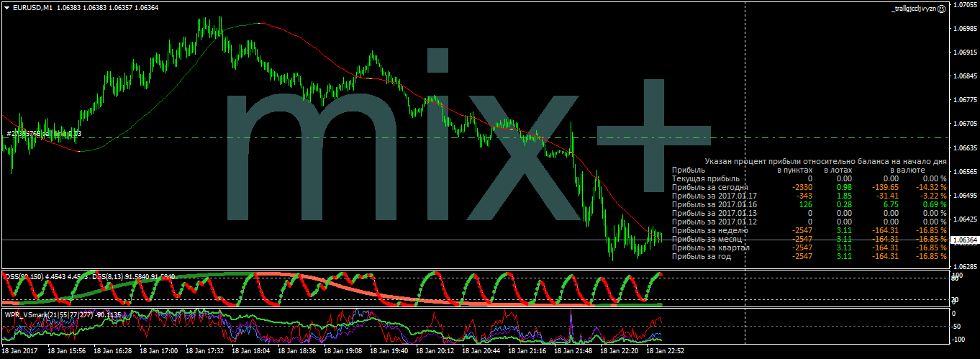Click the 'Прибыль за квартал' row label
The width and height of the screenshot is (980, 359).
tap(711, 247)
